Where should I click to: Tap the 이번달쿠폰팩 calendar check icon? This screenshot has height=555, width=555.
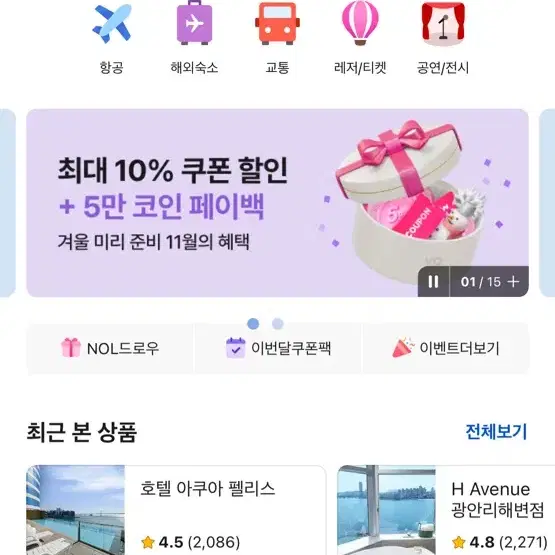point(235,348)
